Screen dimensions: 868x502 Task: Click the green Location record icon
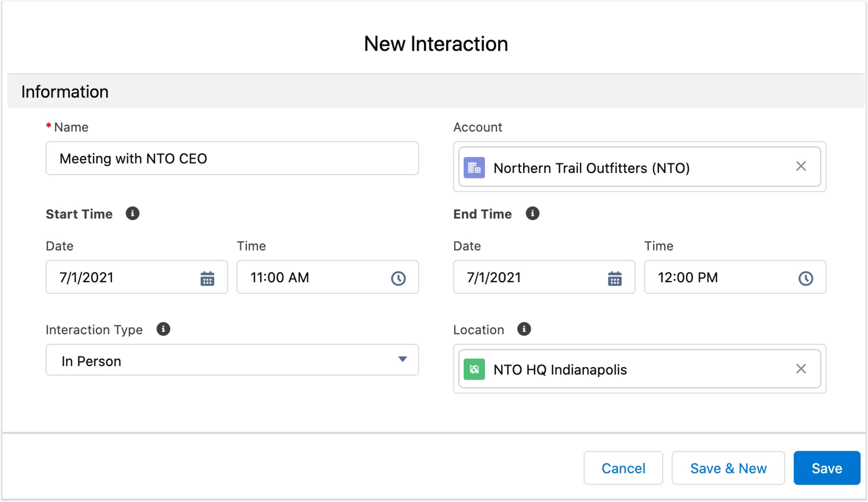(x=474, y=369)
